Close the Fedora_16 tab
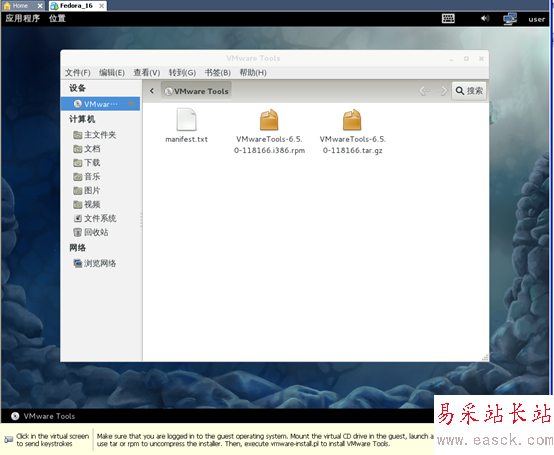This screenshot has height=455, width=554. click(x=102, y=6)
